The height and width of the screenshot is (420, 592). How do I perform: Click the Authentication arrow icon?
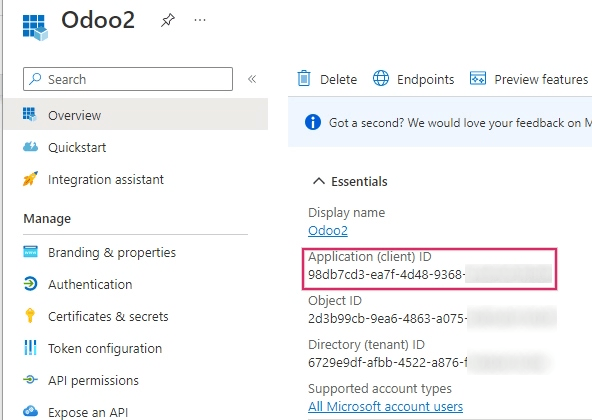(30, 284)
